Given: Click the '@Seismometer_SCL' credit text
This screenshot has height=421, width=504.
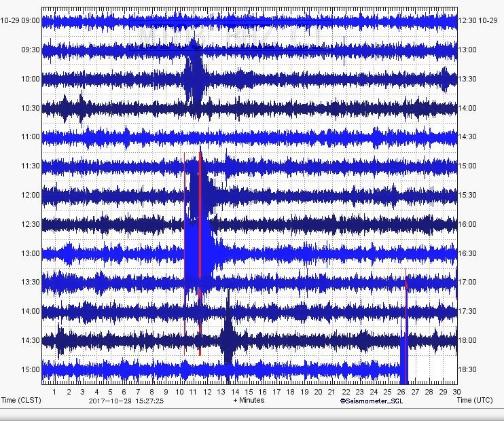Looking at the screenshot, I should coord(372,401).
